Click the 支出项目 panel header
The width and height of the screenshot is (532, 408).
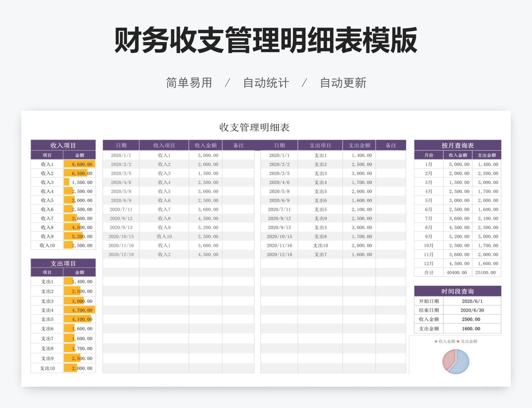coord(63,263)
